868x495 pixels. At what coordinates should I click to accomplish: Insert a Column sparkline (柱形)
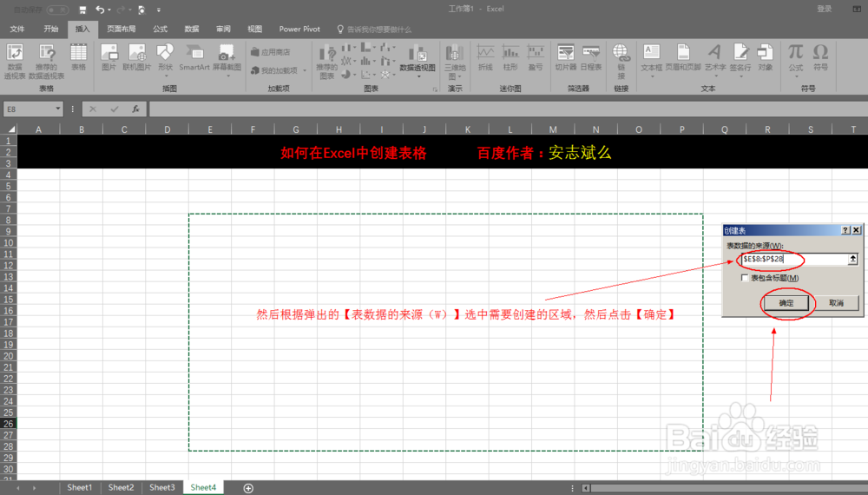click(510, 57)
